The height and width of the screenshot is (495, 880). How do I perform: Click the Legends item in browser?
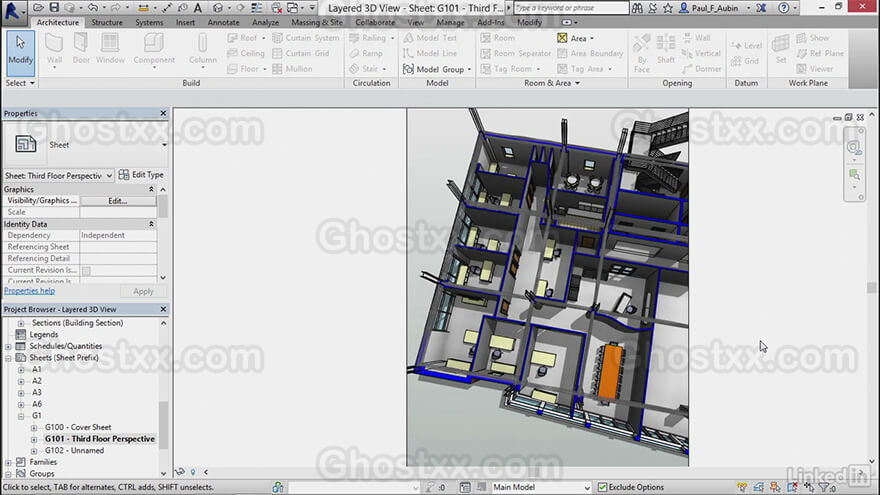click(44, 334)
